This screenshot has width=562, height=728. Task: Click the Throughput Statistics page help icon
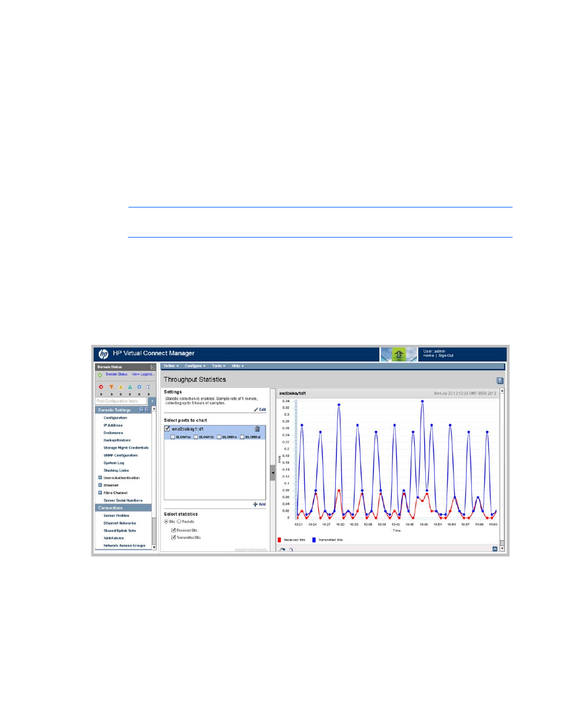tap(500, 381)
